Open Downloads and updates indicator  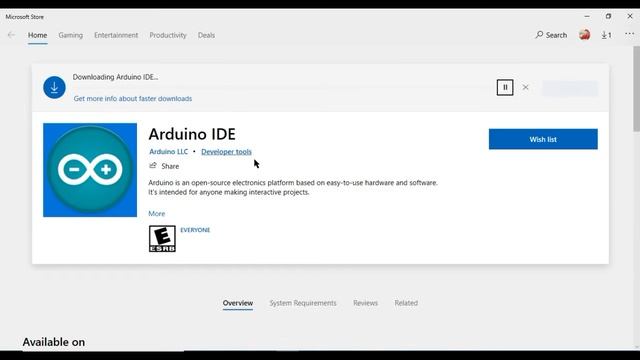(606, 35)
